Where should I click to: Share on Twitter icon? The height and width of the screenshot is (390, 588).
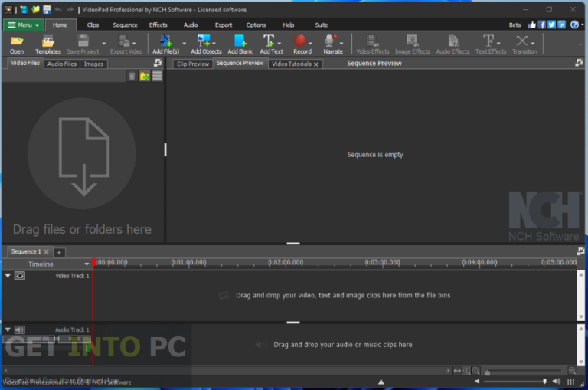pos(551,25)
